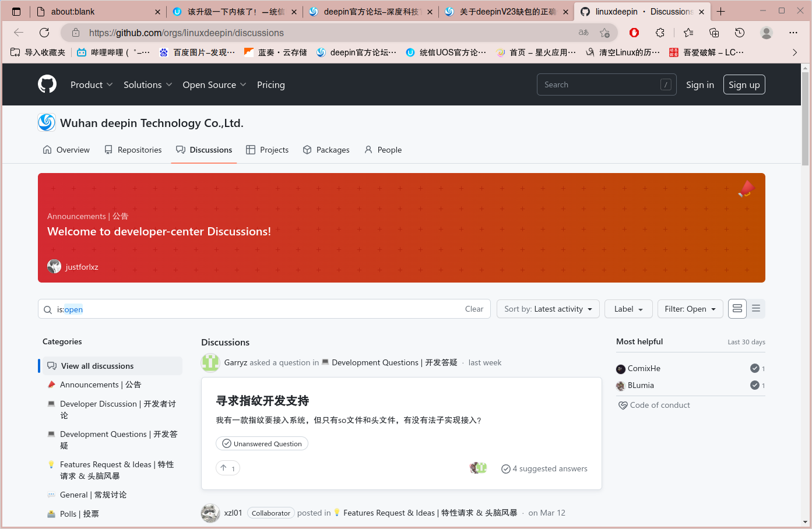
Task: Toggle compact list view for discussions
Action: coord(756,308)
